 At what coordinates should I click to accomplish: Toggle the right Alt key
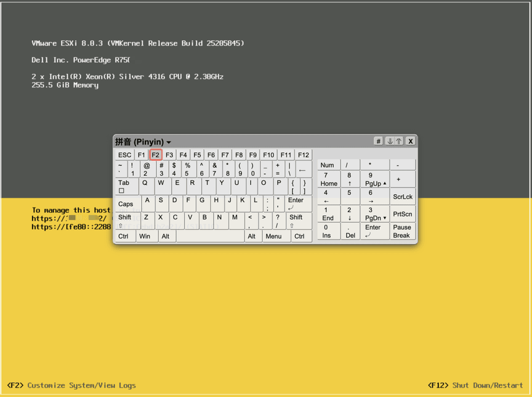(x=253, y=236)
